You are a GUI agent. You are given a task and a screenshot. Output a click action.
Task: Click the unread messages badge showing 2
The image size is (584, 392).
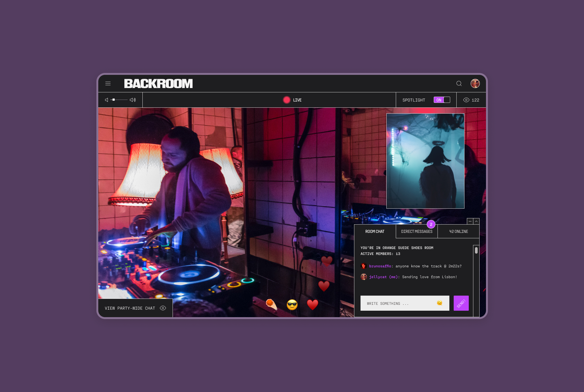point(431,224)
